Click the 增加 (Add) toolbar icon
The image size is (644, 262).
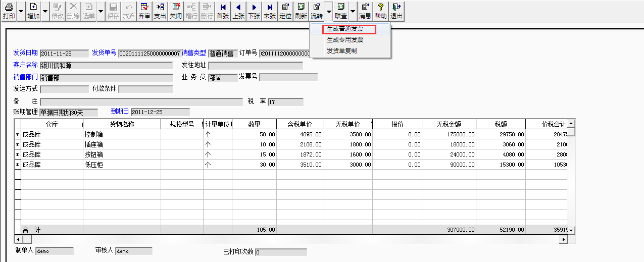(x=33, y=11)
